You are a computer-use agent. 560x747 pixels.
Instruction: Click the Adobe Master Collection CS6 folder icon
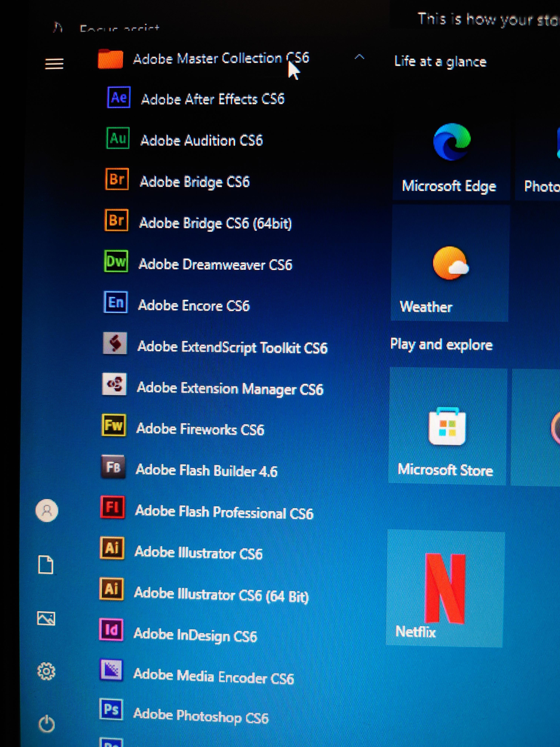coord(110,59)
